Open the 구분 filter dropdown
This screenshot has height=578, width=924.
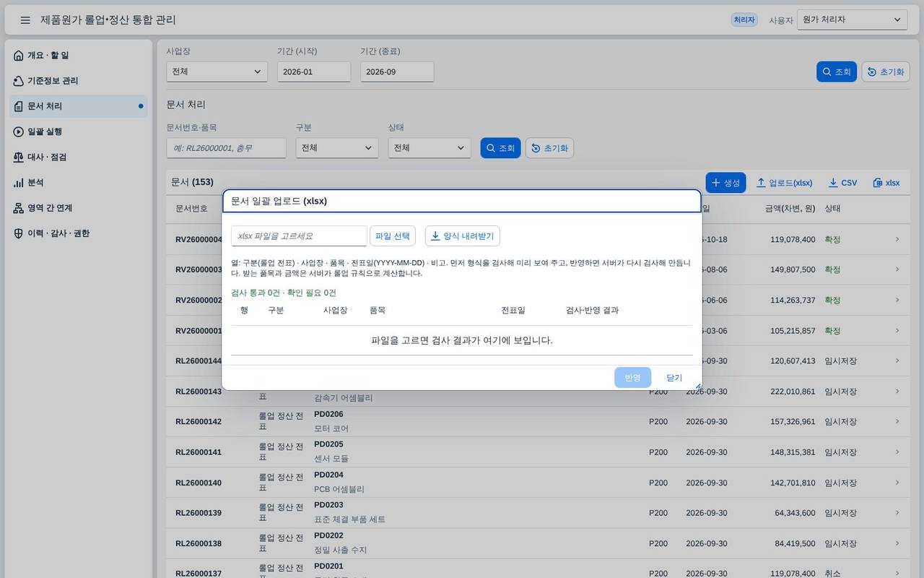337,148
